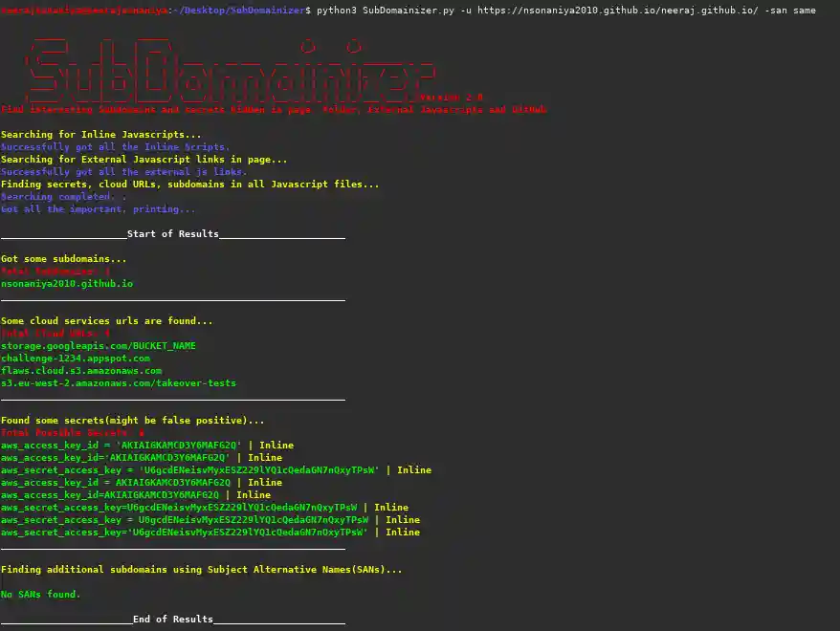This screenshot has width=840, height=631.
Task: Click 'challenge-1234.appspot.com' cloud URL
Action: (76, 359)
